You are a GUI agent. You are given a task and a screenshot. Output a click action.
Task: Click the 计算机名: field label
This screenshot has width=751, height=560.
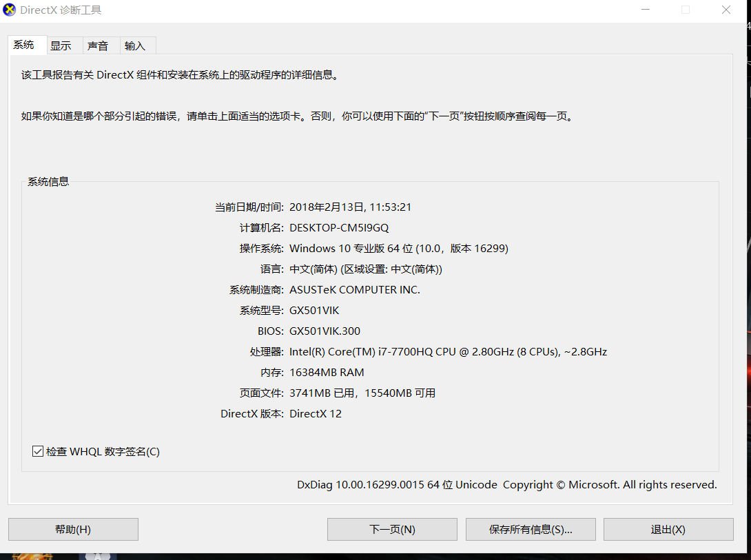pos(262,228)
